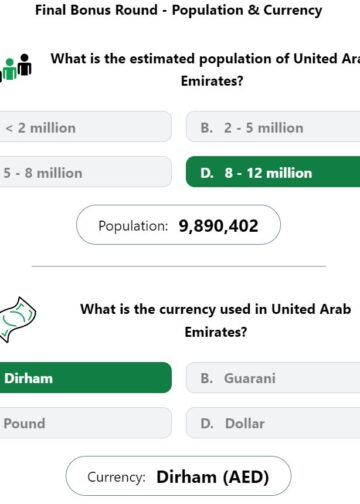Click the Final Bonus Round title
This screenshot has height=504, width=360.
click(179, 10)
